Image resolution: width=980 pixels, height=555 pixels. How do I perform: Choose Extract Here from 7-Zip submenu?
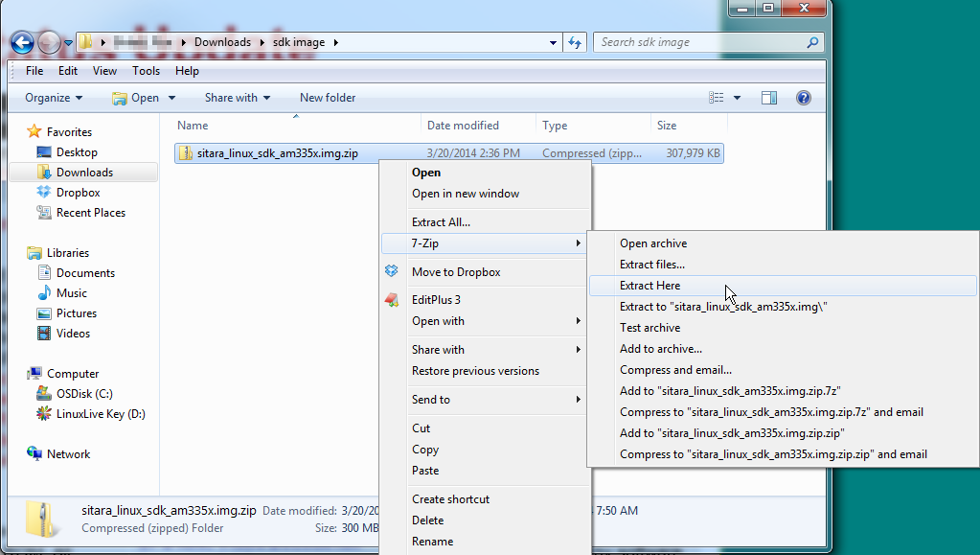[x=650, y=286]
